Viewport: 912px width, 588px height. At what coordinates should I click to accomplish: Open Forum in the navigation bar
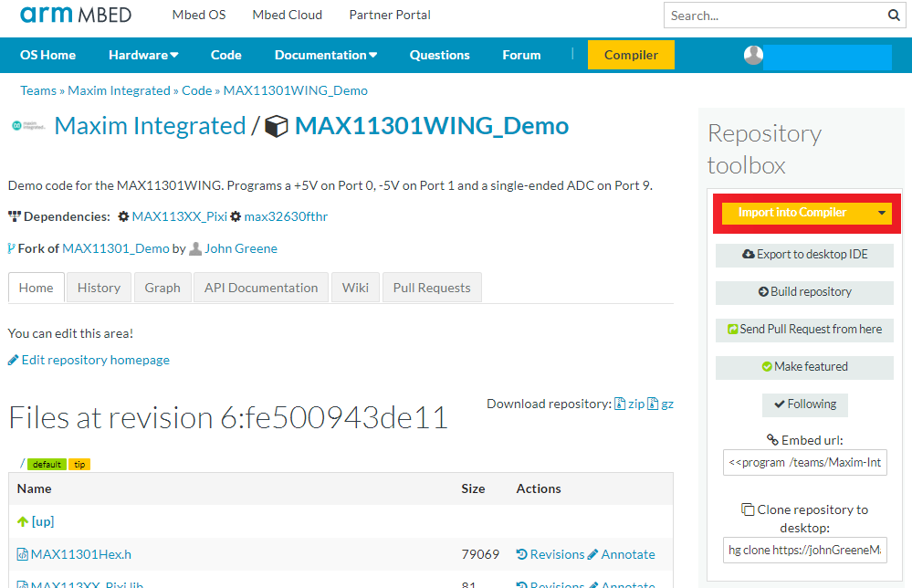tap(521, 56)
